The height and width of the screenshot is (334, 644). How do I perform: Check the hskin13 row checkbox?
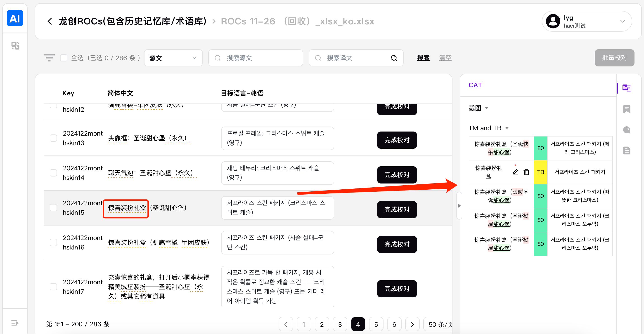pos(53,138)
